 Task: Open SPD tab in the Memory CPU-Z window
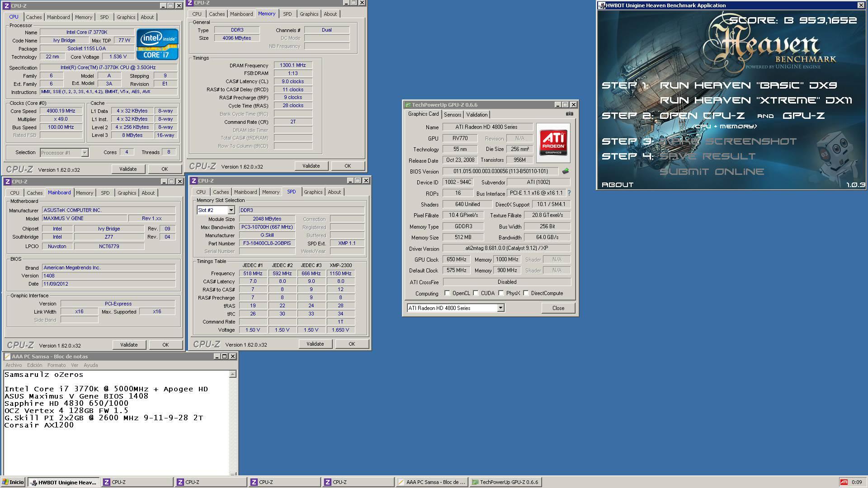click(x=288, y=14)
